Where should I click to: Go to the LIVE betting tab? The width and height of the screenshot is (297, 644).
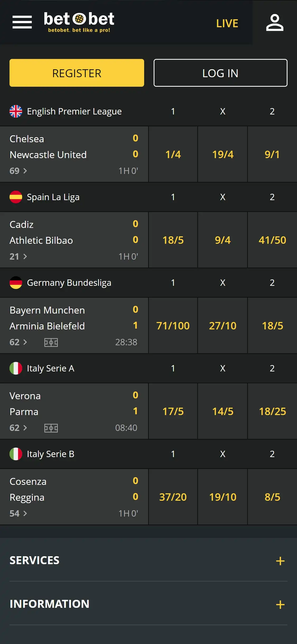(227, 23)
